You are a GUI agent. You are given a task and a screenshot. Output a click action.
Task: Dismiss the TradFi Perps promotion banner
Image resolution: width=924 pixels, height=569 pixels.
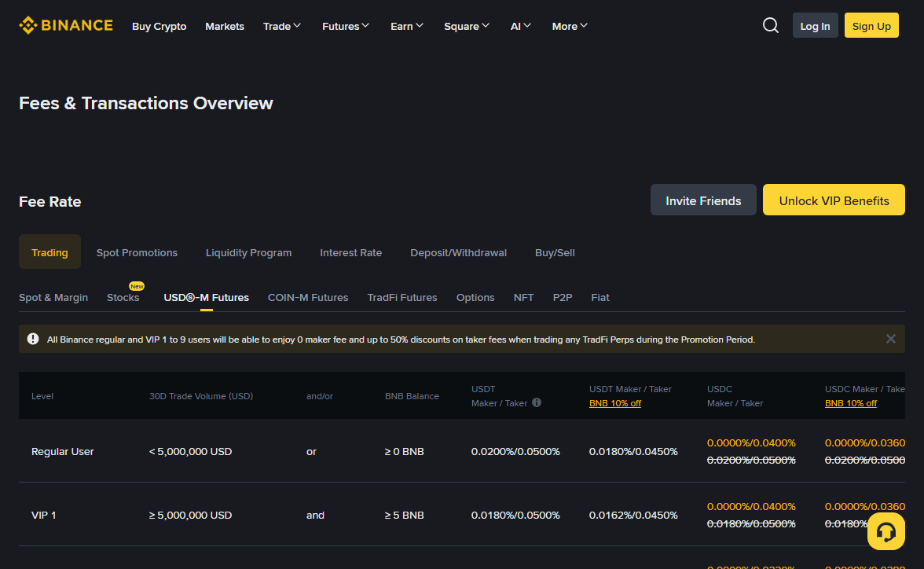(x=890, y=339)
